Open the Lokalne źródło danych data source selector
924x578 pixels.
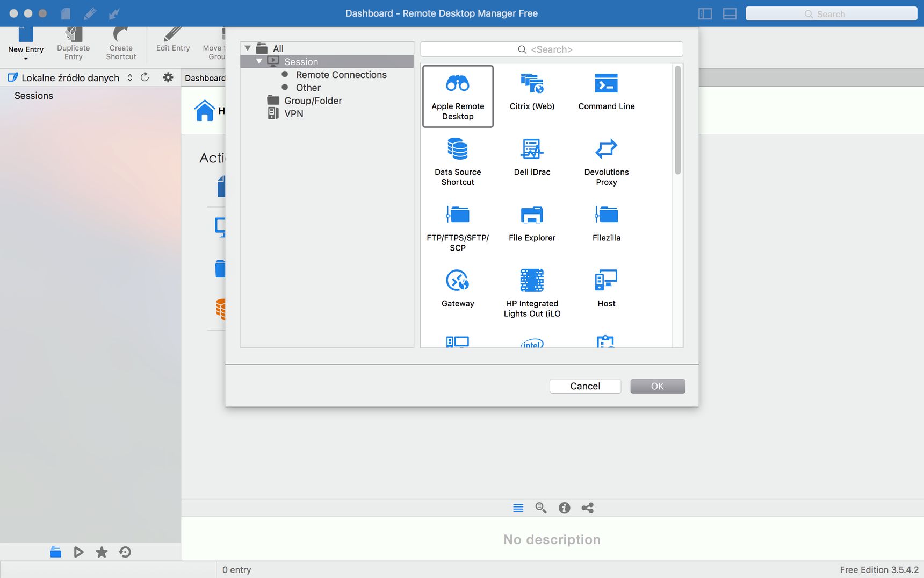click(x=70, y=77)
